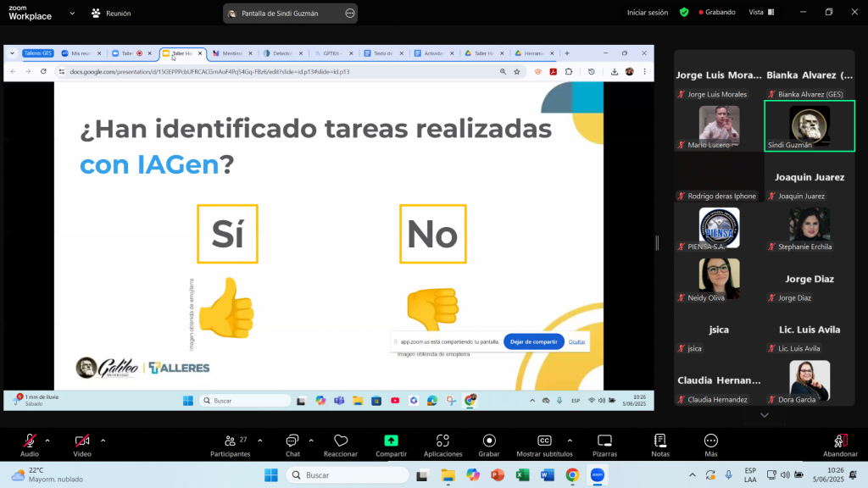Screen dimensions: 868x488
Task: Open Pizarras whiteboard tool
Action: click(604, 441)
